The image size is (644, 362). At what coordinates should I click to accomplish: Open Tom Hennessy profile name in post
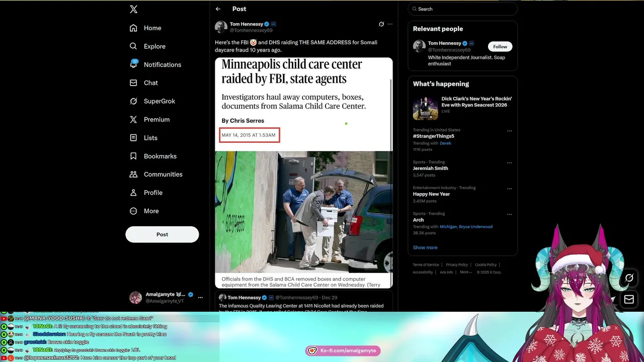click(x=246, y=24)
